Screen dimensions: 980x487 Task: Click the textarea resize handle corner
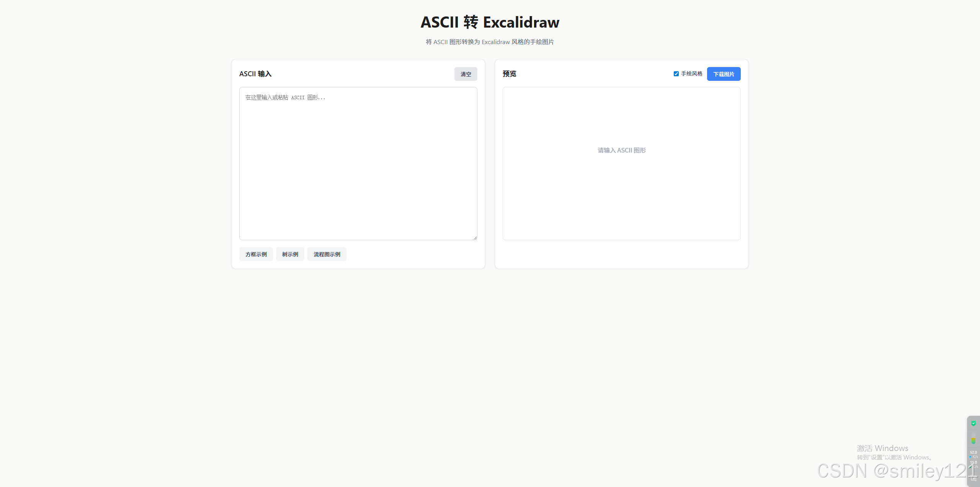[x=475, y=238]
